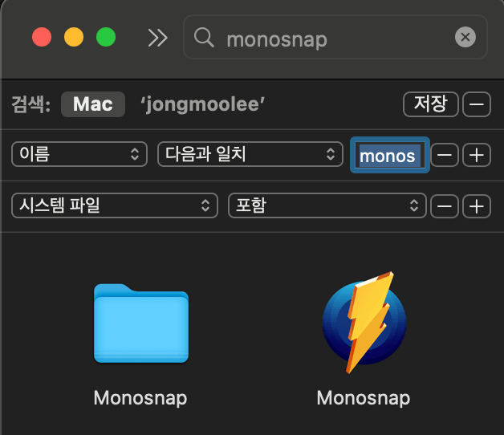The height and width of the screenshot is (435, 504).
Task: Close the Finder window with red button
Action: tap(42, 37)
